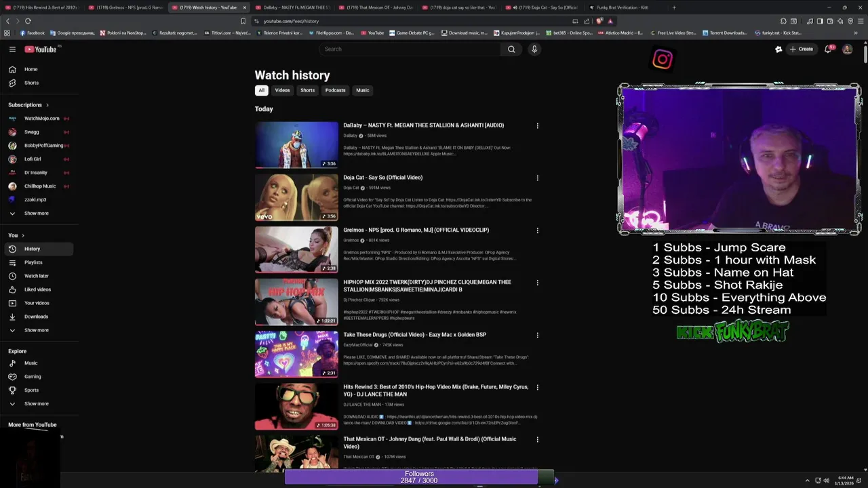This screenshot has width=868, height=488.
Task: Open the Create dropdown button
Action: click(801, 49)
